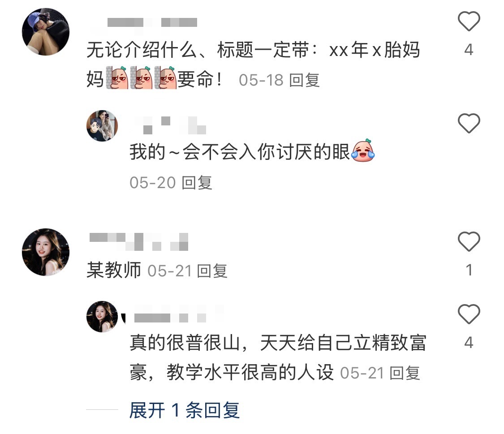Open blurred username above 真的很普很山 reply
The image size is (504, 434).
tap(178, 314)
